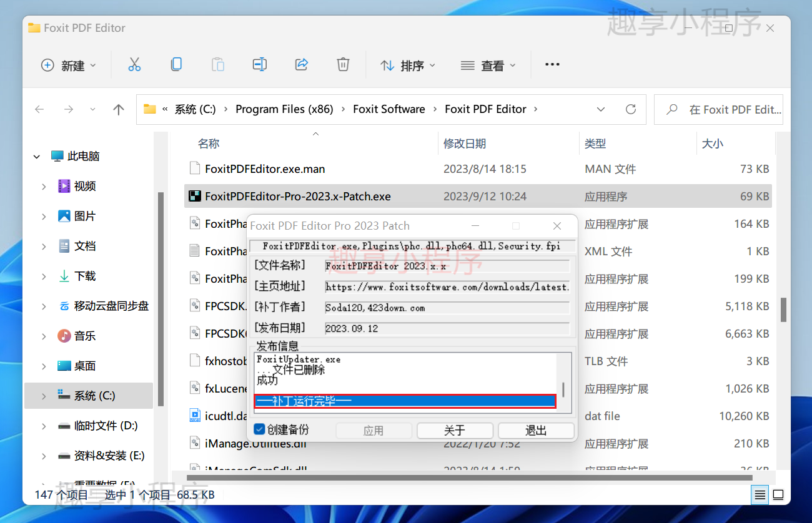Switch to large thumbnails view icon

(778, 495)
